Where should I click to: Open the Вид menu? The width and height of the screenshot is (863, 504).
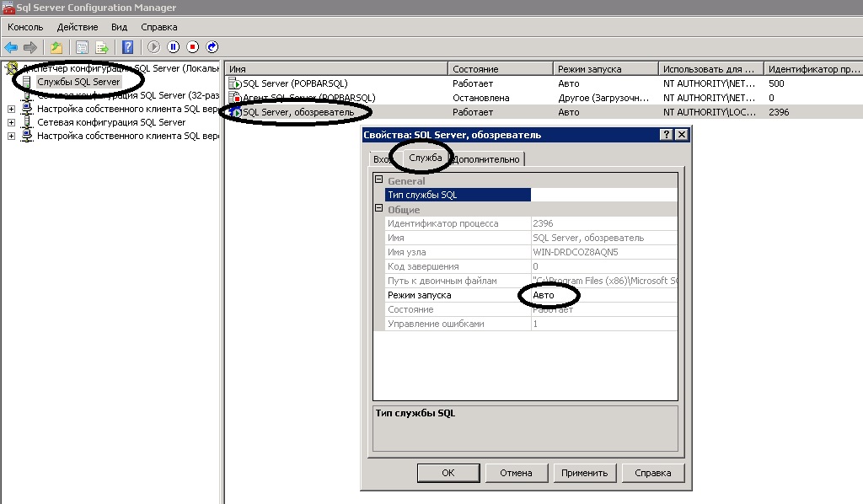tap(119, 27)
